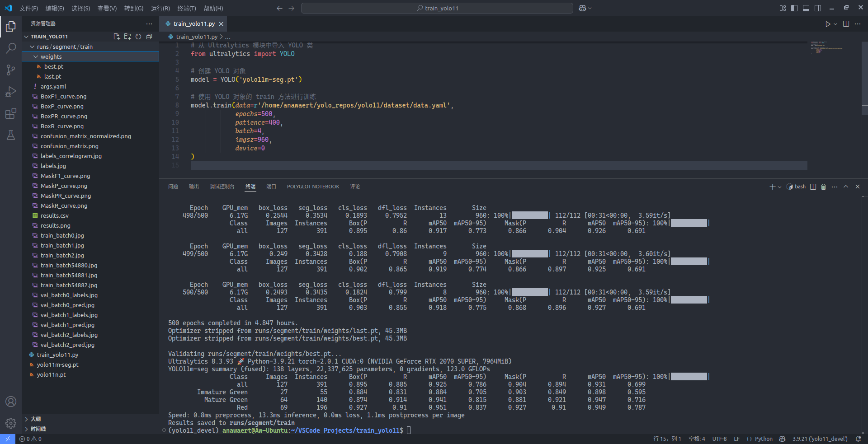Refresh the explorer file tree
The width and height of the screenshot is (868, 444).
click(138, 37)
